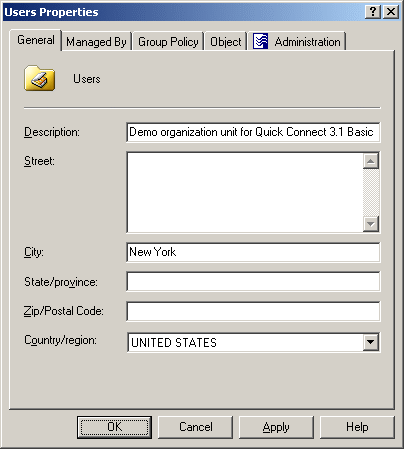Screen dimensions: 404x449
Task: Apply changes with Apply button
Action: pos(276,427)
